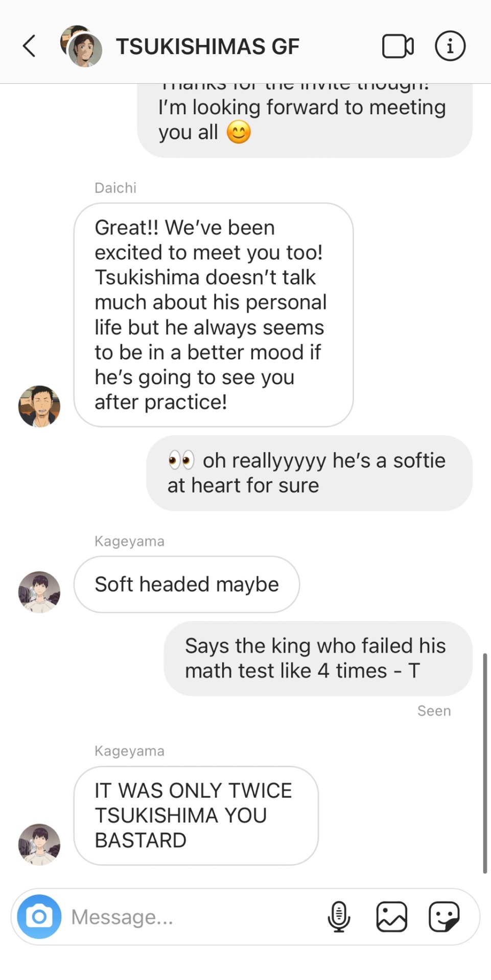Screen dimensions: 491x980
Task: Tap the back arrow icon
Action: pyautogui.click(x=29, y=46)
